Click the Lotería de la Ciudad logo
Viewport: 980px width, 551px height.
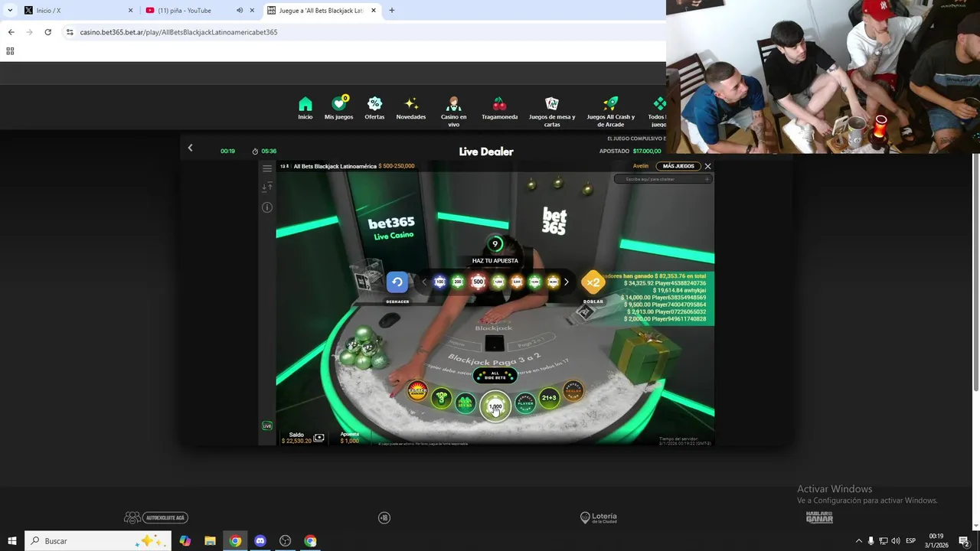click(598, 517)
